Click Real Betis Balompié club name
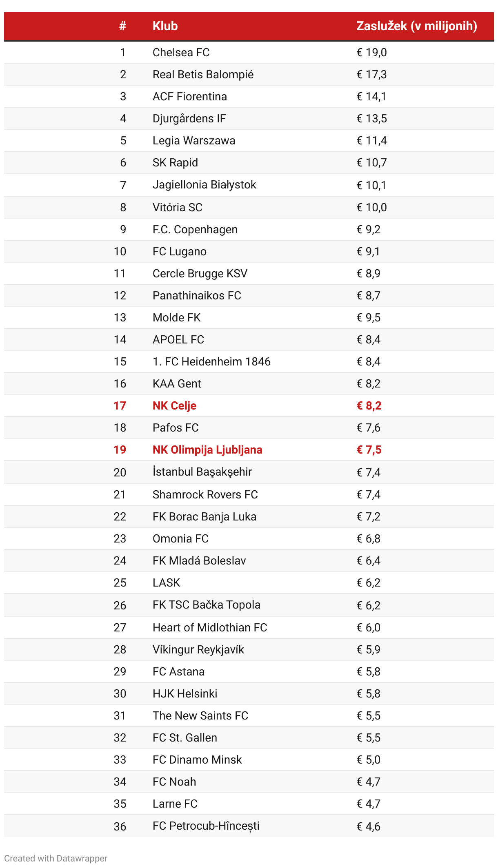The width and height of the screenshot is (498, 868). pos(203,74)
